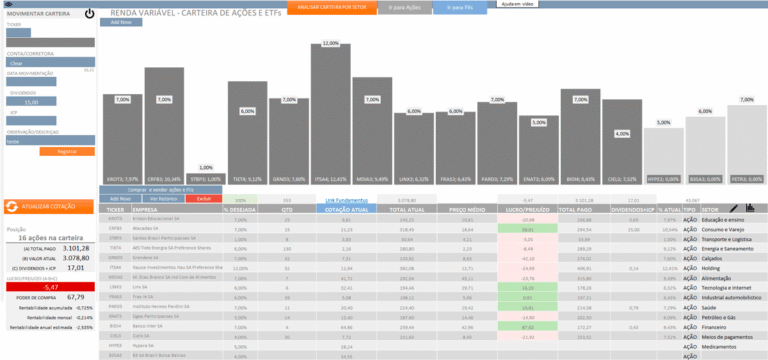The width and height of the screenshot is (768, 360).
Task: Click the PREÇO MÉDIO column header
Action: tap(467, 209)
